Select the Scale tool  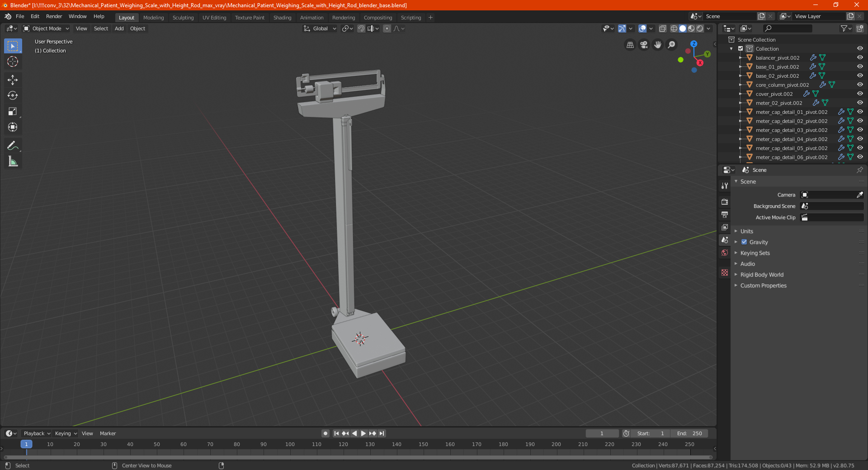13,112
